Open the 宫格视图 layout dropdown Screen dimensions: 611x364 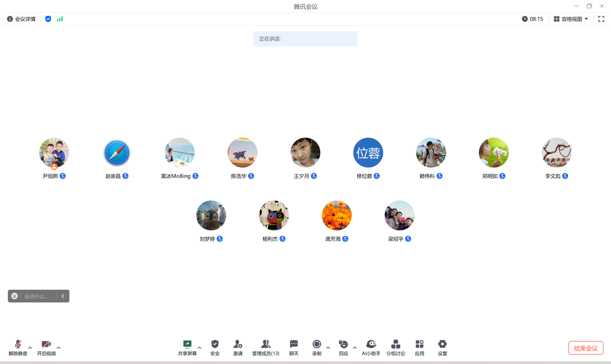pos(571,19)
